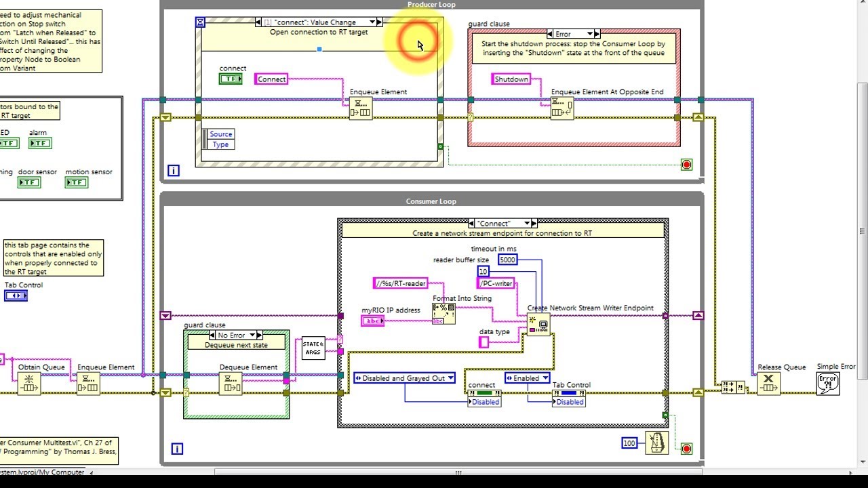Click the Tab Control terminal under the note
Screen dimensions: 868x488
click(x=16, y=296)
